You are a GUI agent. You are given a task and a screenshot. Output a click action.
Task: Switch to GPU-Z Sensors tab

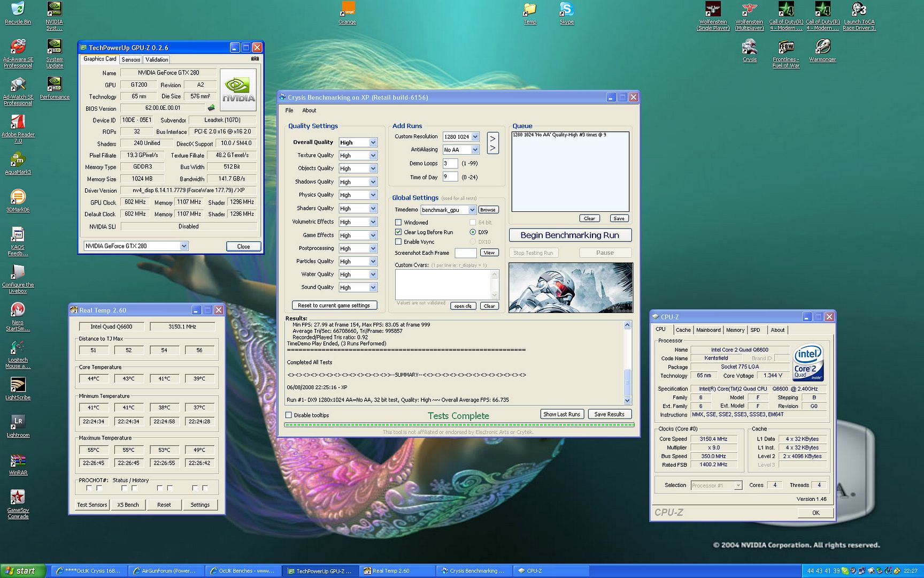[x=130, y=59]
